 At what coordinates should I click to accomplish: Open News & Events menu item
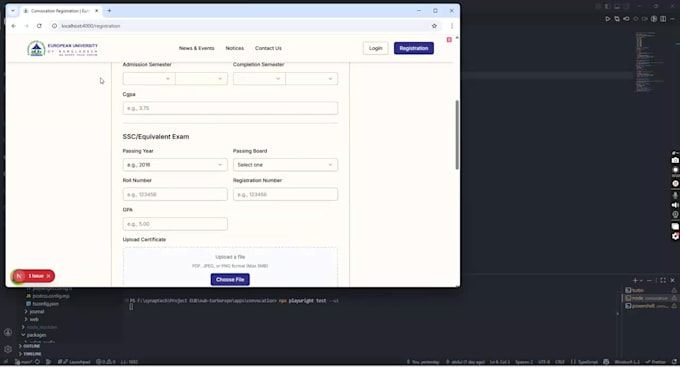coord(196,48)
